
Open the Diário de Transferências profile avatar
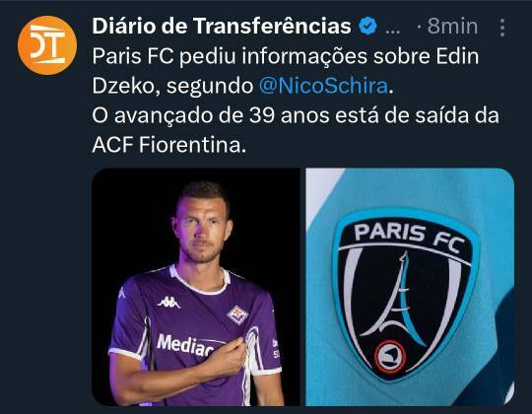(47, 45)
